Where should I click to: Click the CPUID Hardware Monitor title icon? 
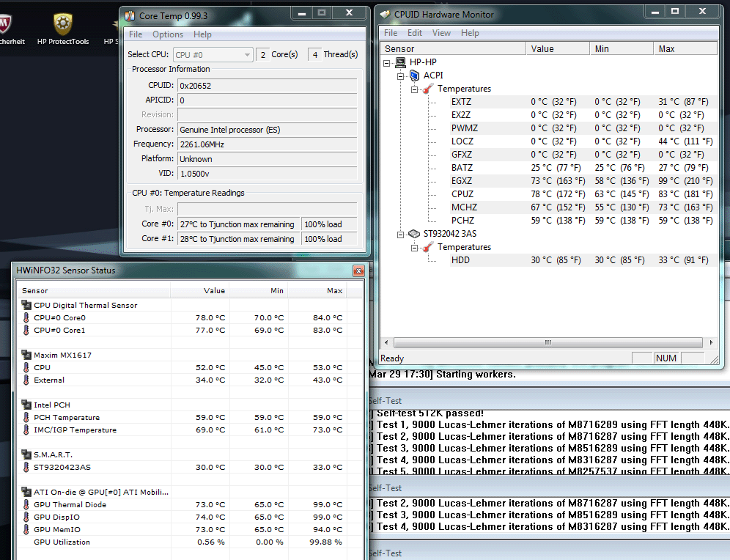point(385,15)
